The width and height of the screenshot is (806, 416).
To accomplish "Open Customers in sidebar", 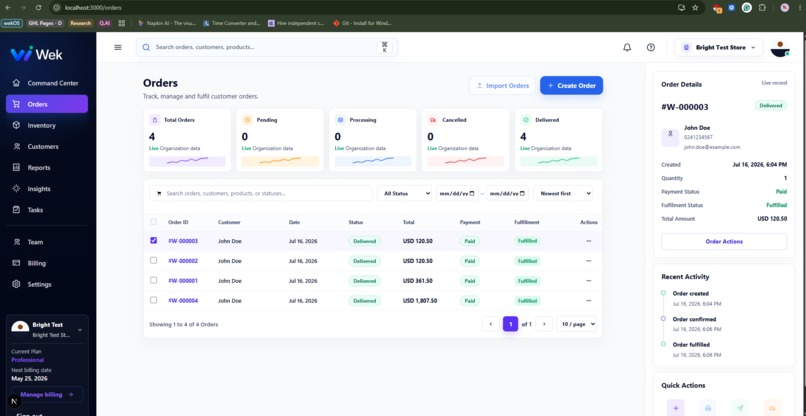I will (47, 147).
